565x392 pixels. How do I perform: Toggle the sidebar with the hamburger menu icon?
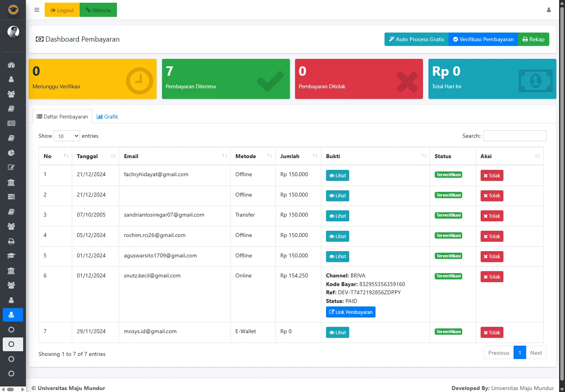[37, 10]
